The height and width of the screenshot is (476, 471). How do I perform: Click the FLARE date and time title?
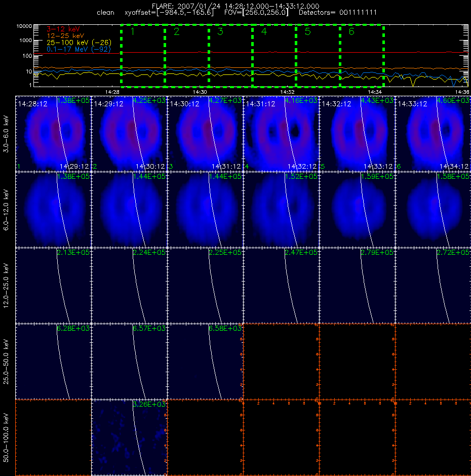coord(235,6)
